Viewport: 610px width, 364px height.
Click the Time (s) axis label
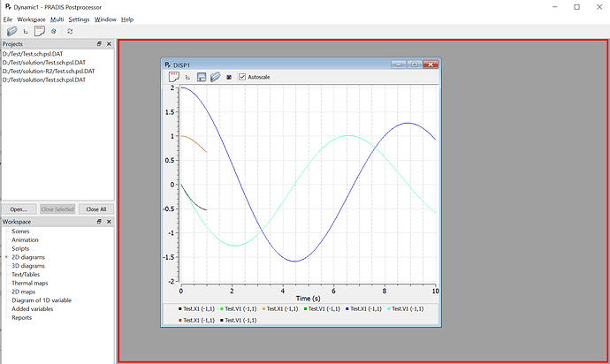pyautogui.click(x=309, y=299)
